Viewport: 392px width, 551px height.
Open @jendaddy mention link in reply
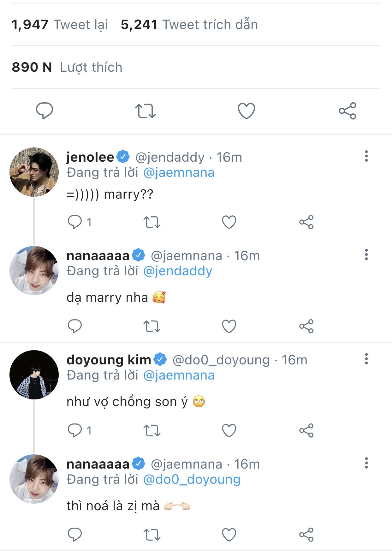[178, 271]
